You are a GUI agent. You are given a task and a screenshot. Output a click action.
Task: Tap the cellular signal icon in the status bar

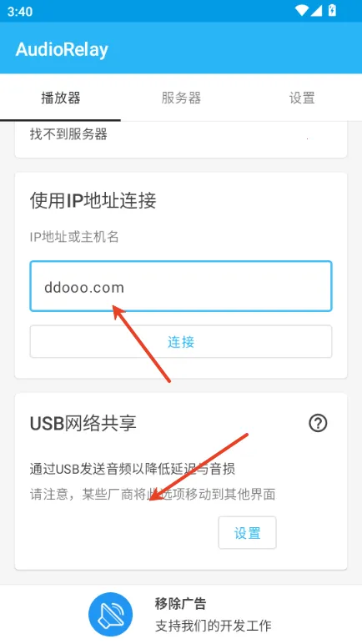point(316,10)
